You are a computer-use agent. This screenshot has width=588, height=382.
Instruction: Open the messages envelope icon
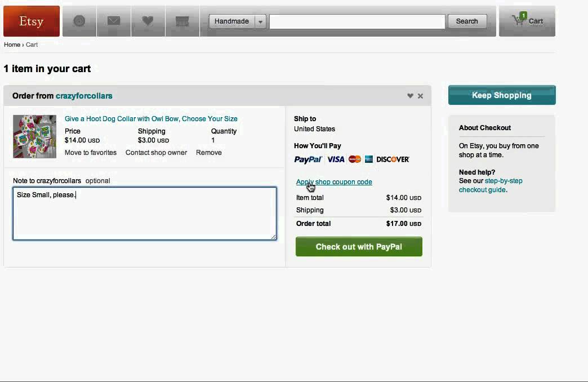coord(114,21)
